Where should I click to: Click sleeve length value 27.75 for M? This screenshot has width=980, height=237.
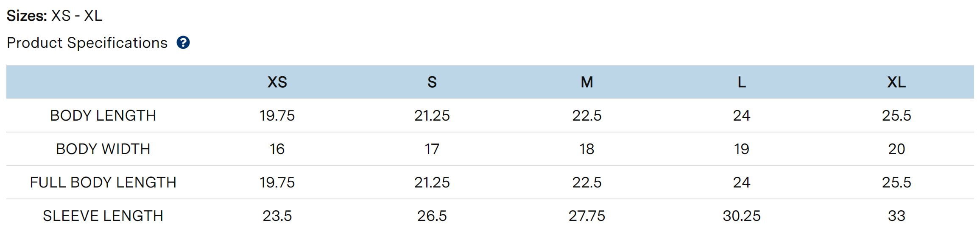coord(587,216)
